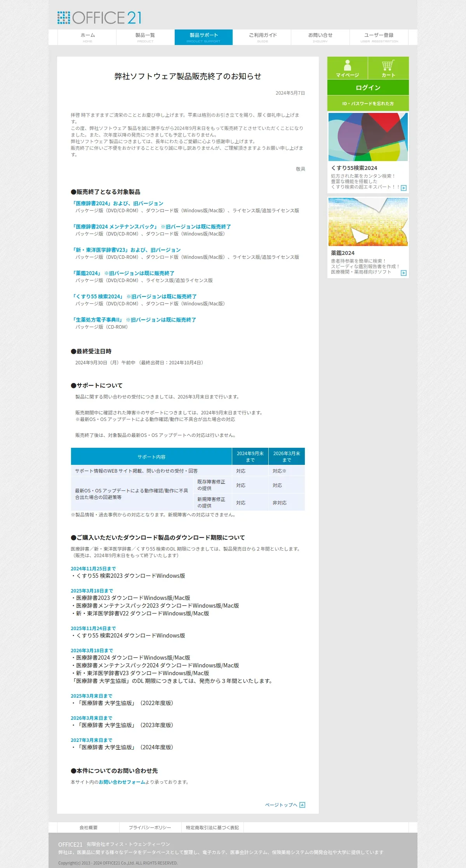Click the ページトップへ up-arrow icon
This screenshot has height=868, width=466.
pyautogui.click(x=303, y=805)
